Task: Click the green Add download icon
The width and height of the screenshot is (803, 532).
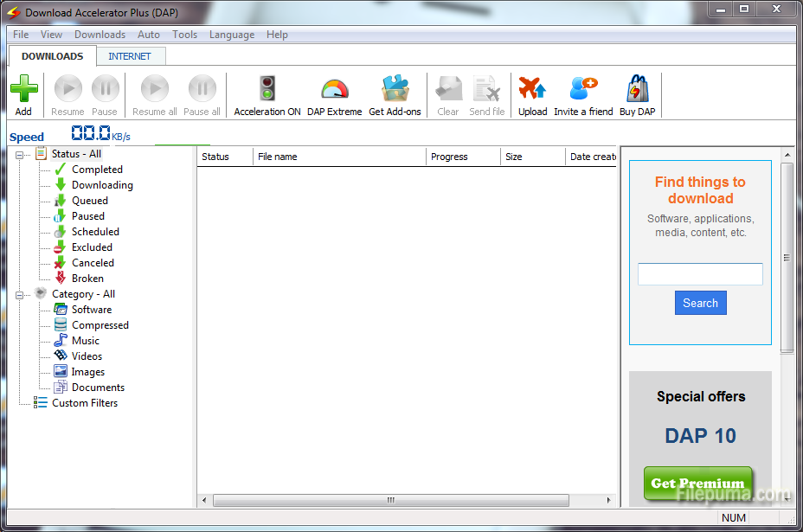Action: (23, 89)
